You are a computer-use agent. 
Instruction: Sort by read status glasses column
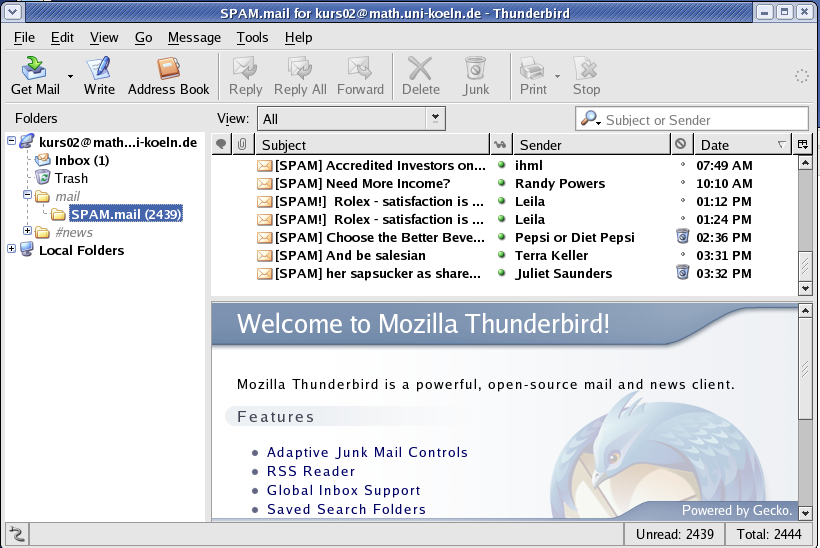click(x=500, y=144)
